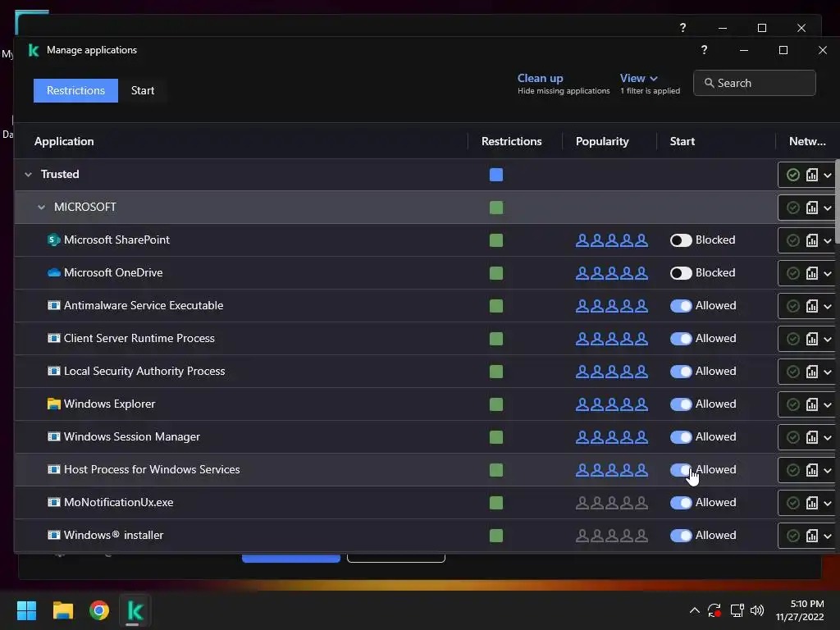Open the View filter dropdown

click(x=638, y=78)
